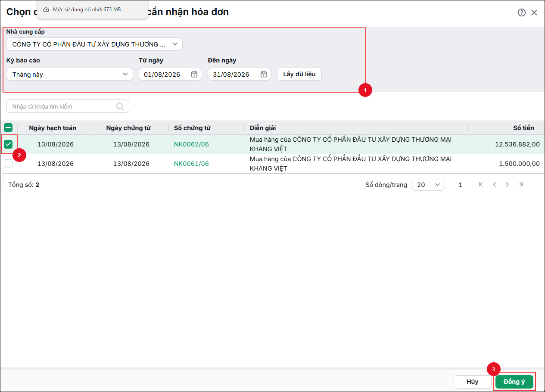Click the Ngày hạch toán column header
The height and width of the screenshot is (392, 545).
pyautogui.click(x=53, y=128)
